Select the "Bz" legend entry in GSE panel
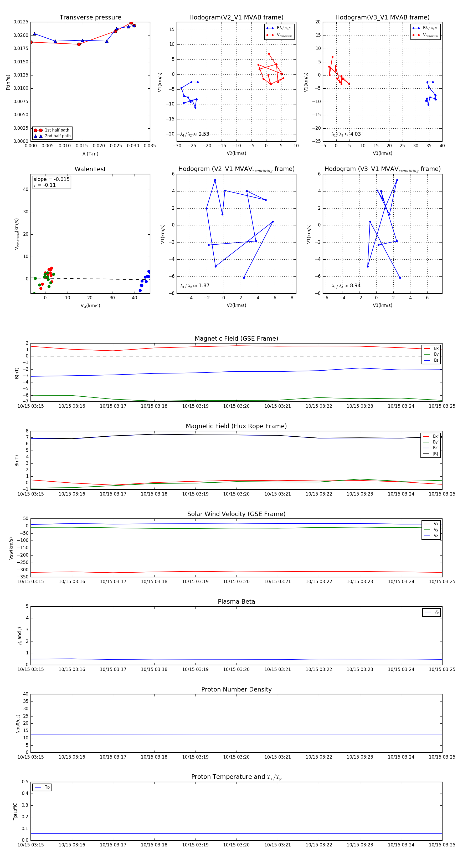Viewport: 473px width, 868px height. [x=431, y=360]
